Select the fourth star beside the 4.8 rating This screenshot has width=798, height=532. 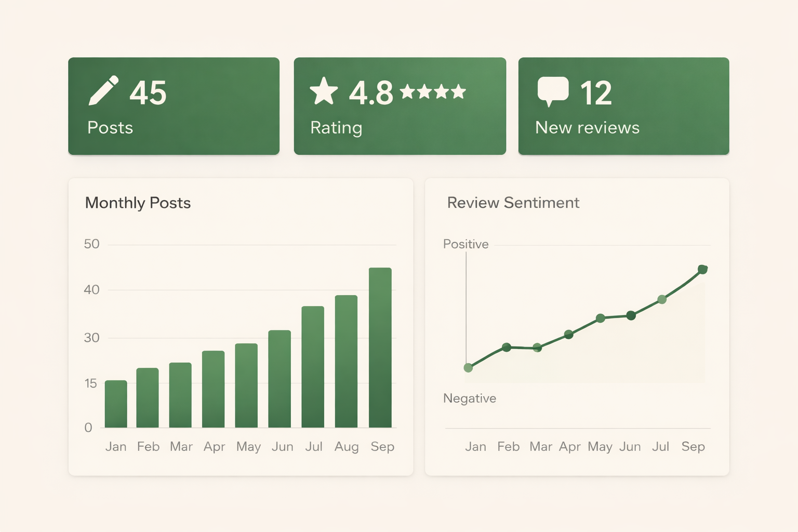tap(457, 91)
